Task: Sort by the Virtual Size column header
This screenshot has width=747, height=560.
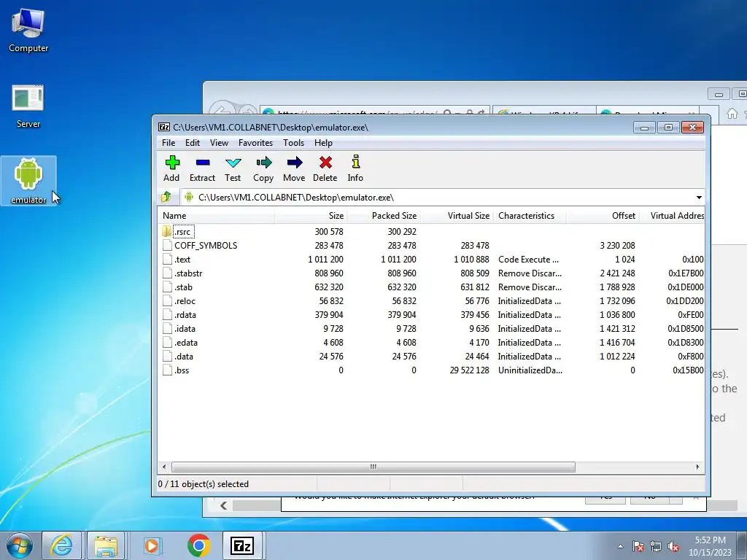Action: (457, 216)
